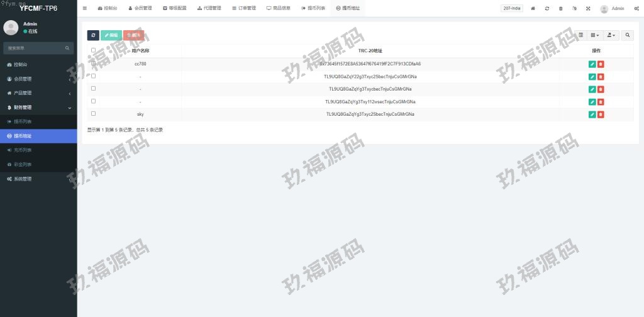Image resolution: width=644 pixels, height=317 pixels.
Task: Open the search icon above the table
Action: (628, 36)
